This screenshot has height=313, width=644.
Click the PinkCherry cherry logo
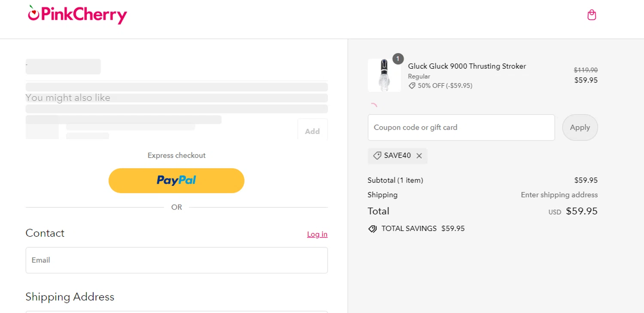[x=33, y=13]
